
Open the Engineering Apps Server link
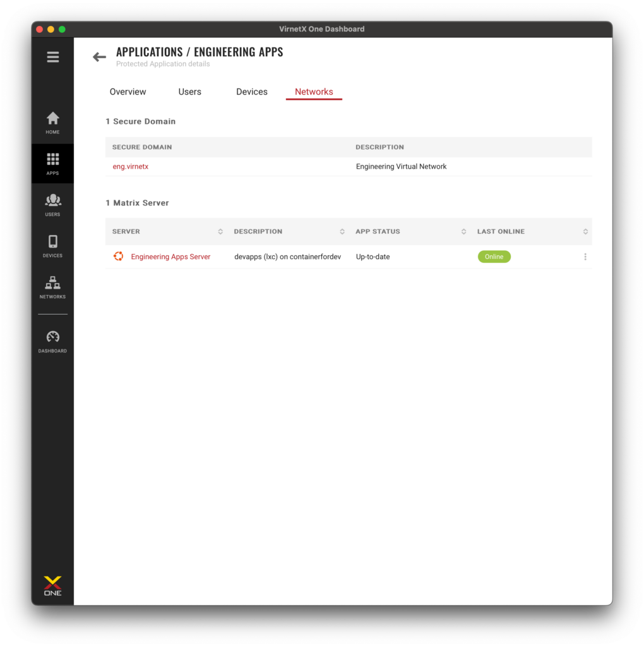pyautogui.click(x=170, y=257)
